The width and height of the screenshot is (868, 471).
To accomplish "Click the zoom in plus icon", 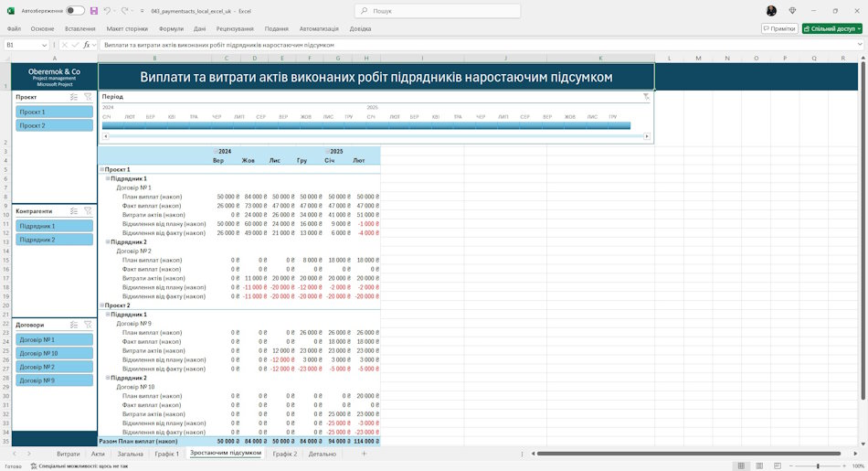I will (x=843, y=466).
